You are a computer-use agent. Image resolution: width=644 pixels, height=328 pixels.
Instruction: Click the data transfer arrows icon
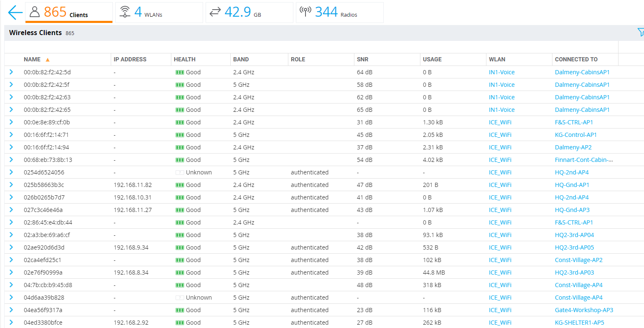click(215, 12)
